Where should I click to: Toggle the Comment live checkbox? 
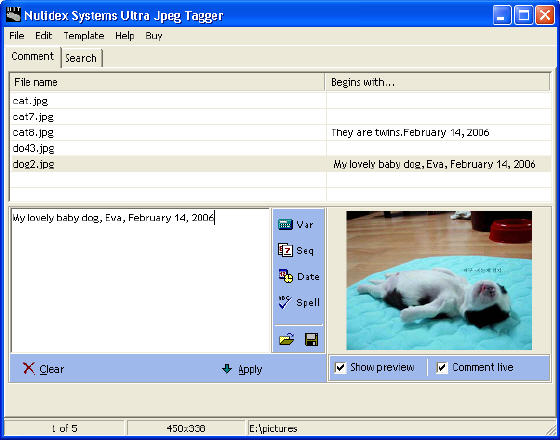pos(442,368)
